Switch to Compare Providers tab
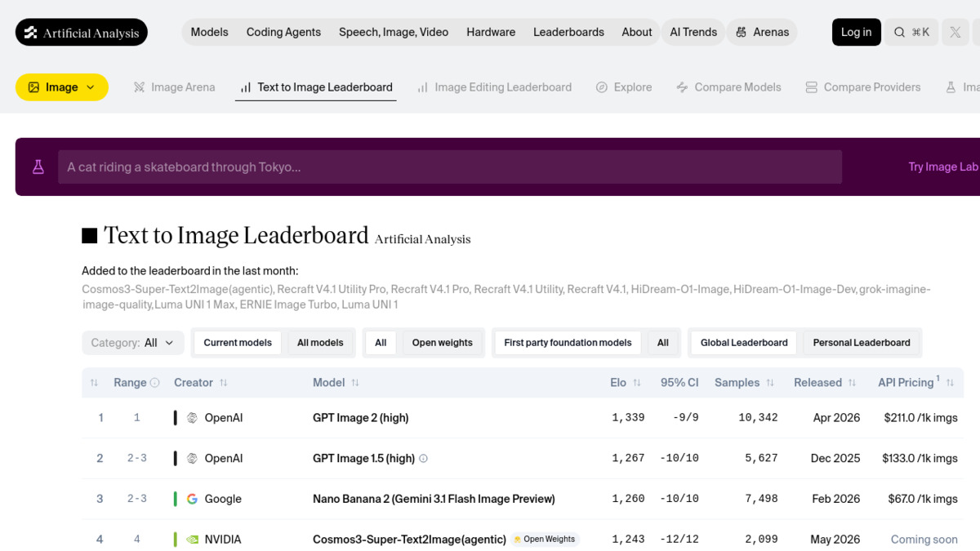The width and height of the screenshot is (980, 551). pos(863,87)
